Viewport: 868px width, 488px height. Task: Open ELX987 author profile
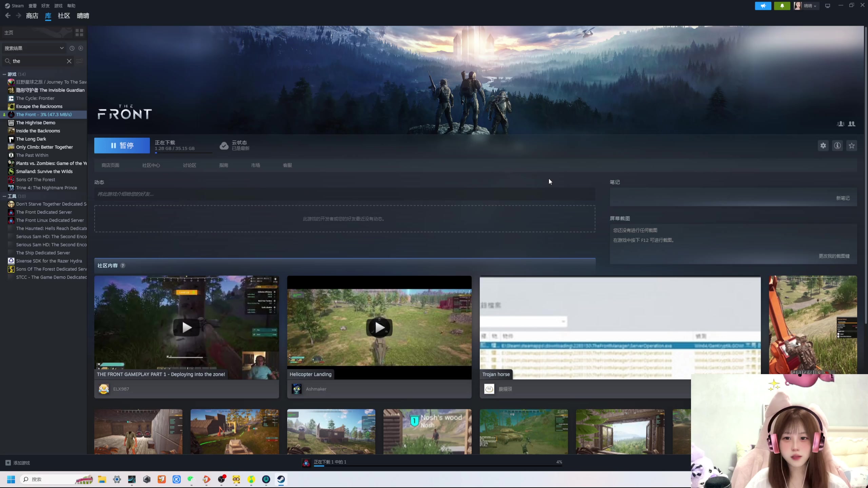point(121,389)
